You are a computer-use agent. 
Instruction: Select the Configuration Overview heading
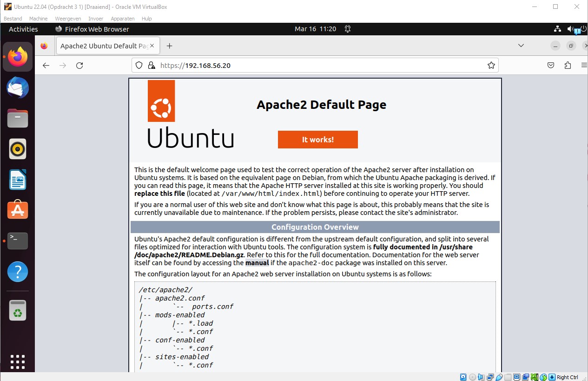[x=315, y=227]
